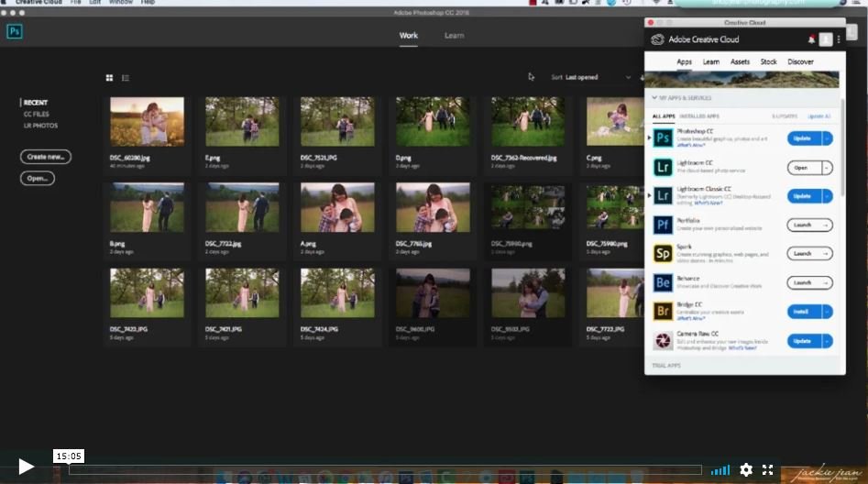Open the DSC_6028 thumbnail

click(x=147, y=122)
